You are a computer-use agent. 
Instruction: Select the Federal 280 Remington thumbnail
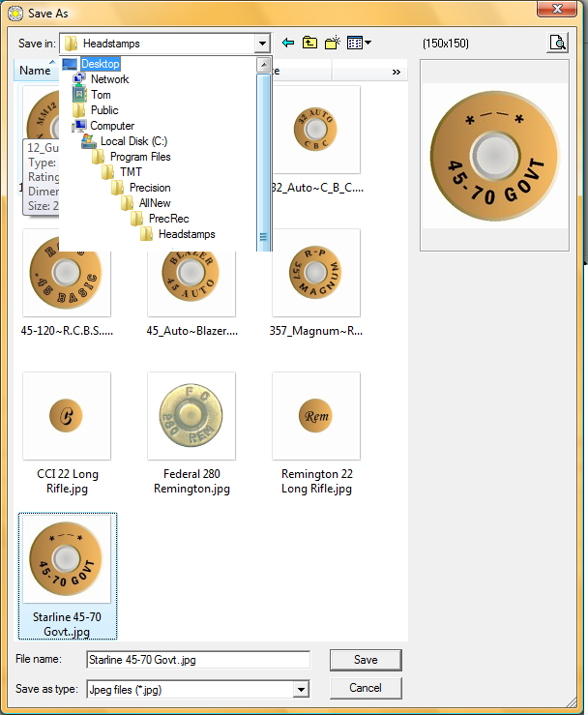tap(191, 416)
